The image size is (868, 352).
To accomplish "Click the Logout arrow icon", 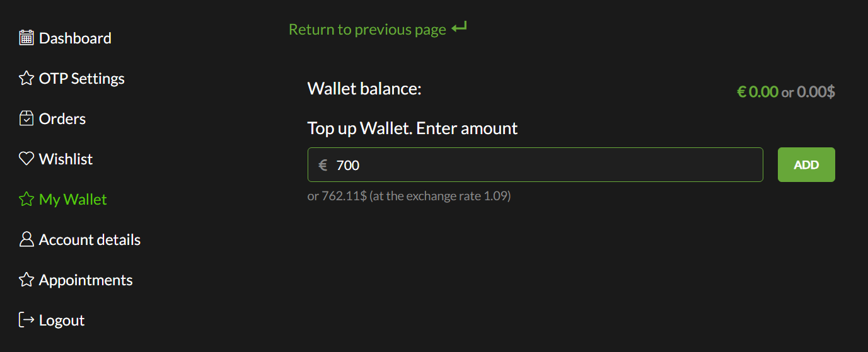I will click(x=26, y=320).
